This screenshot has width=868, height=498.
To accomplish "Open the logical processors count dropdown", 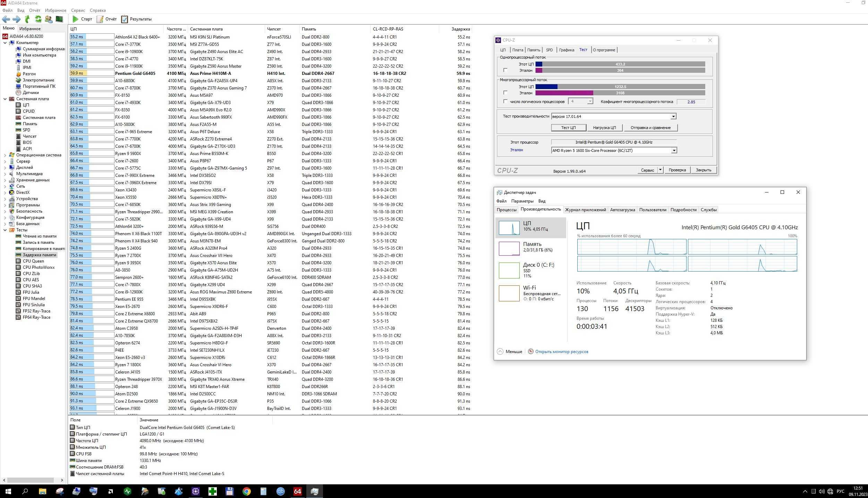I will click(x=590, y=102).
